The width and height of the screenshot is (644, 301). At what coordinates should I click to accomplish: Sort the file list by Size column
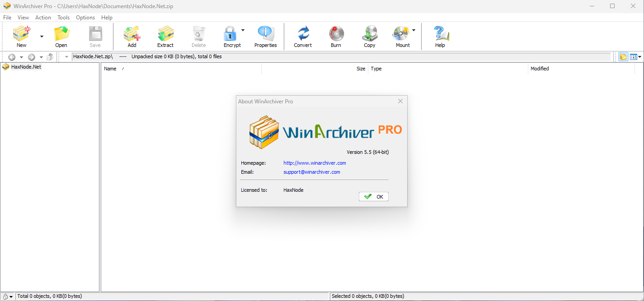[x=315, y=69]
